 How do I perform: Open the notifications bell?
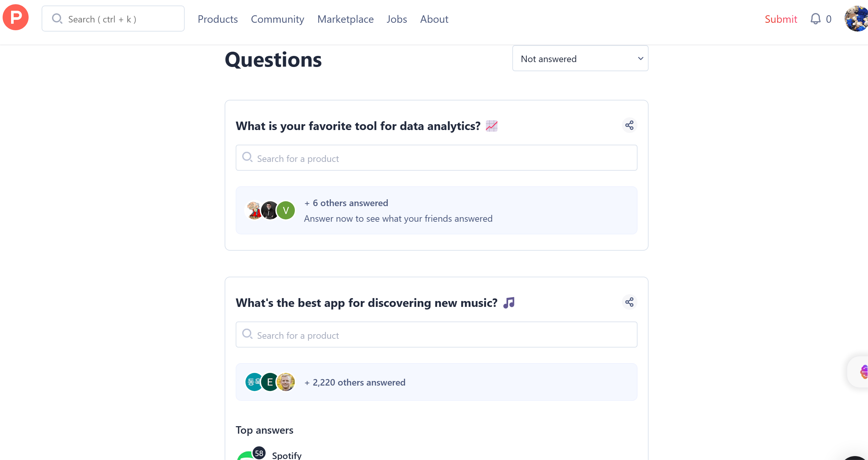[x=815, y=19]
